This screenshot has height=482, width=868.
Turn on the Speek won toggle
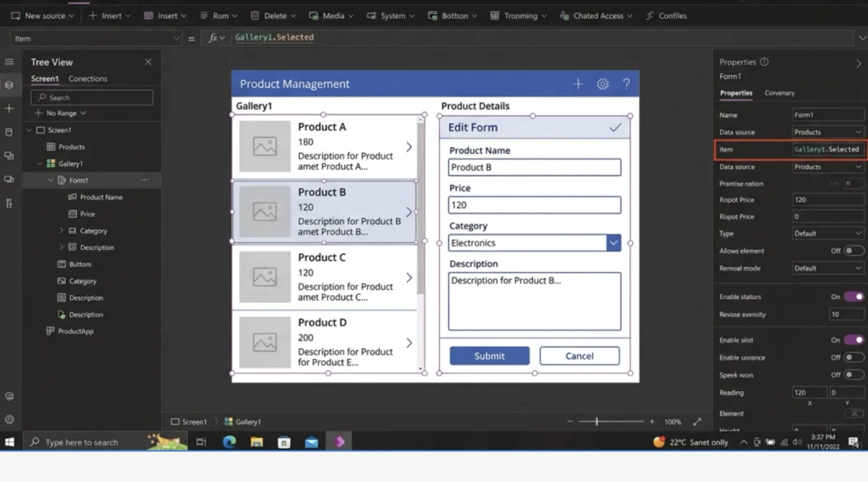coord(854,374)
